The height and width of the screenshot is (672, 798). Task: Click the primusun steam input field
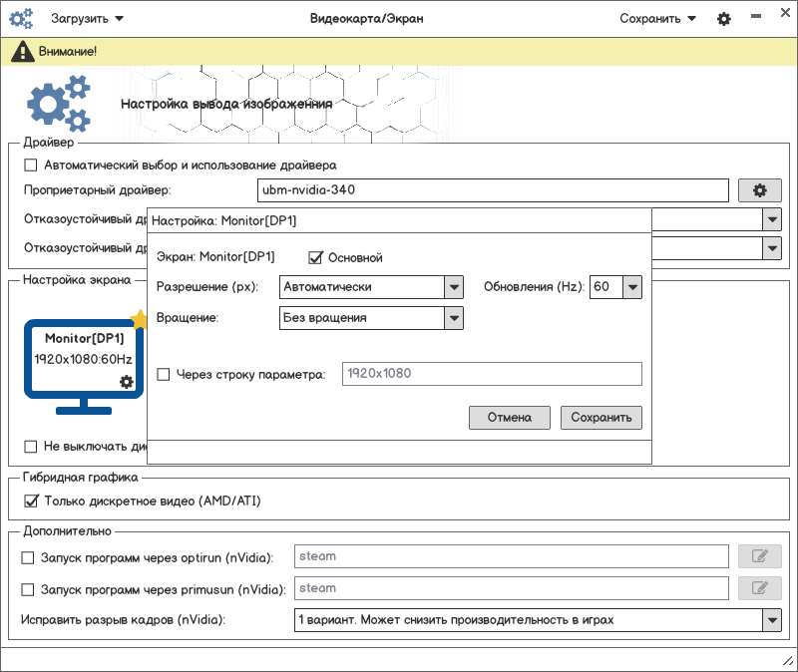point(512,588)
